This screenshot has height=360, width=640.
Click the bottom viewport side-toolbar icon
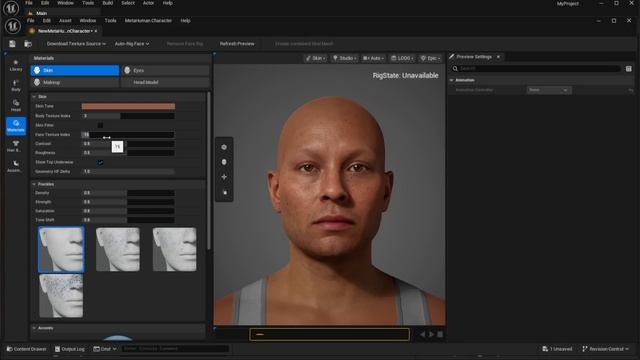pos(224,192)
